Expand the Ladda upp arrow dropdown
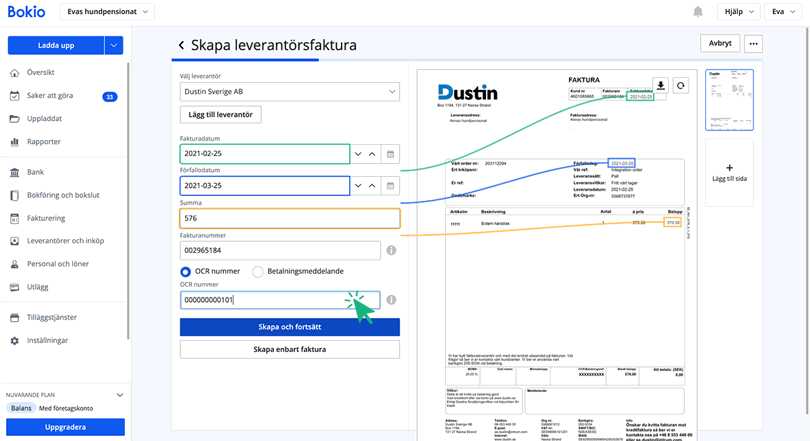The image size is (810, 441). pyautogui.click(x=114, y=45)
